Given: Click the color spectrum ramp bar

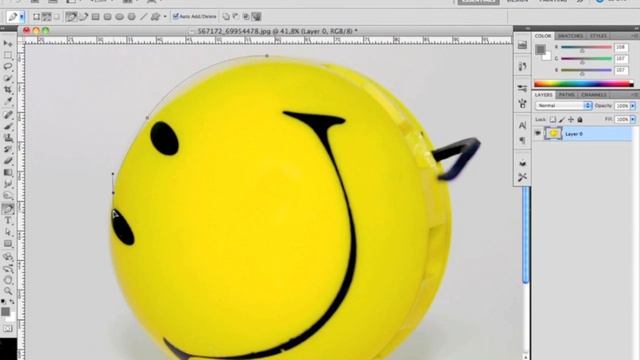Looking at the screenshot, I should tap(584, 84).
